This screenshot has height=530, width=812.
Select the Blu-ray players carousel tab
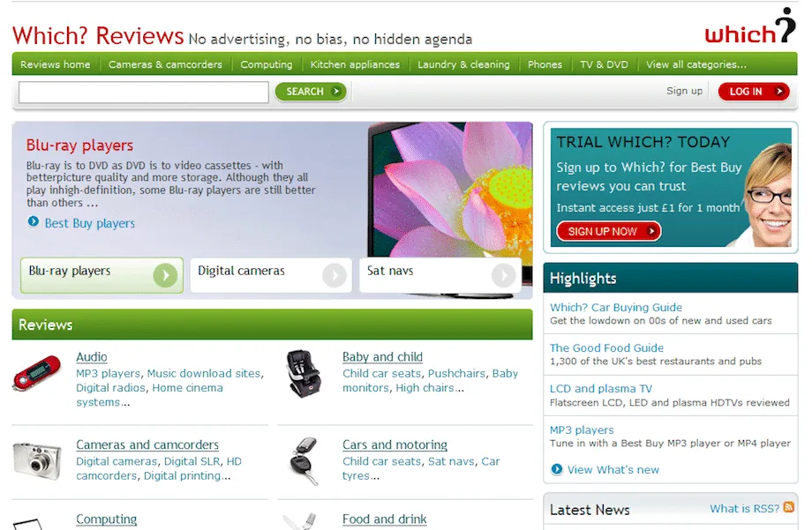[x=101, y=275]
